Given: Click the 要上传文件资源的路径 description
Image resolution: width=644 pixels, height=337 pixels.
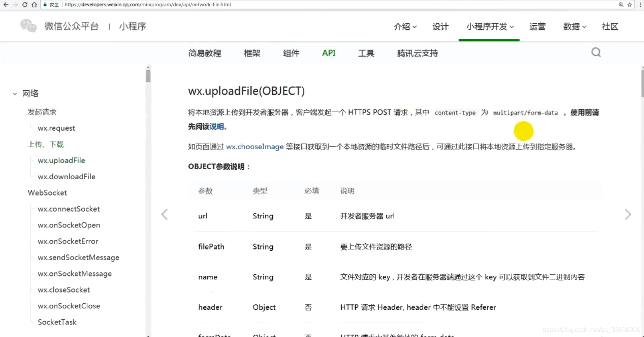Looking at the screenshot, I should 376,247.
